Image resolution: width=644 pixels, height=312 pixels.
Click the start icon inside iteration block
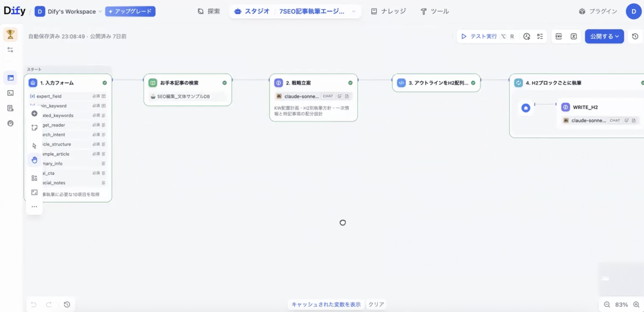tap(526, 108)
